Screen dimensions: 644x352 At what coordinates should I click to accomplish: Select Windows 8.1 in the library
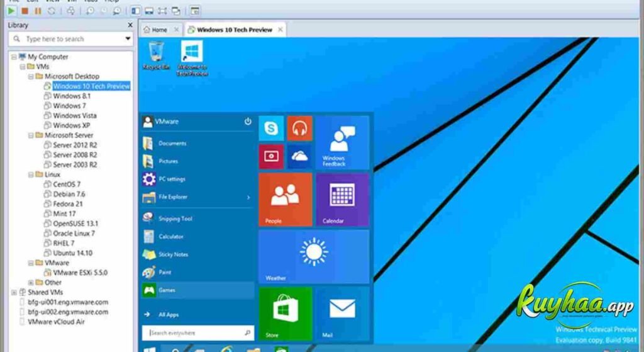click(x=72, y=96)
